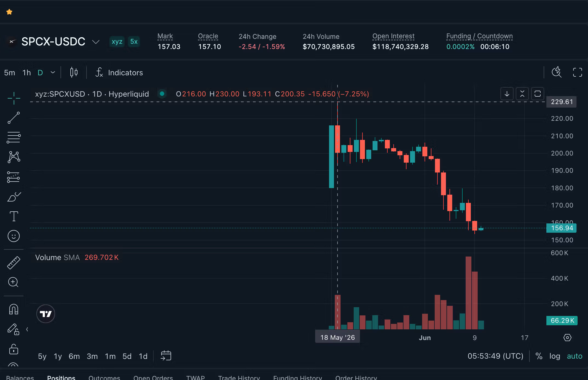
Task: Select the D daily timeframe
Action: pos(40,73)
